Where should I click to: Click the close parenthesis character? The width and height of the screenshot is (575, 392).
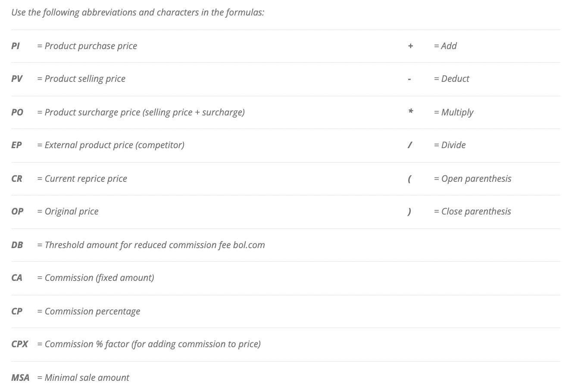tap(409, 212)
